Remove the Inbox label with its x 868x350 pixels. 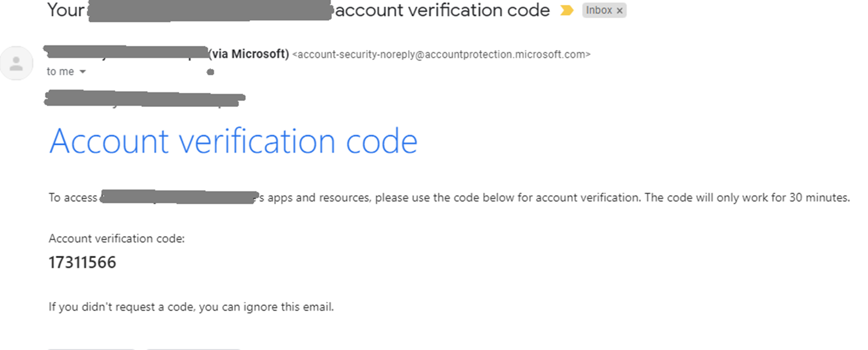pyautogui.click(x=620, y=10)
